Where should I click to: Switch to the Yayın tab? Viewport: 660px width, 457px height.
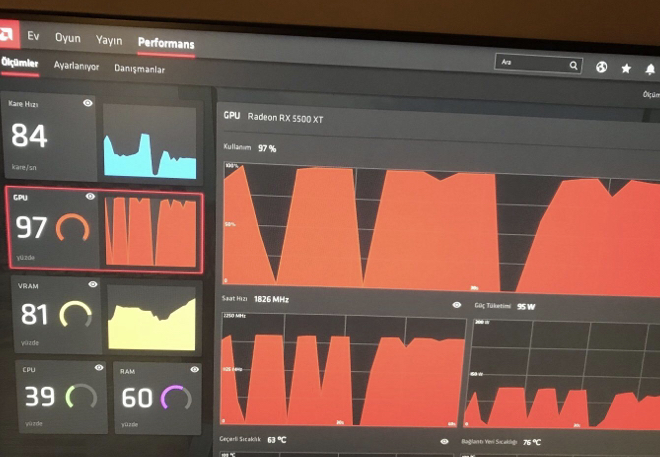pos(109,40)
